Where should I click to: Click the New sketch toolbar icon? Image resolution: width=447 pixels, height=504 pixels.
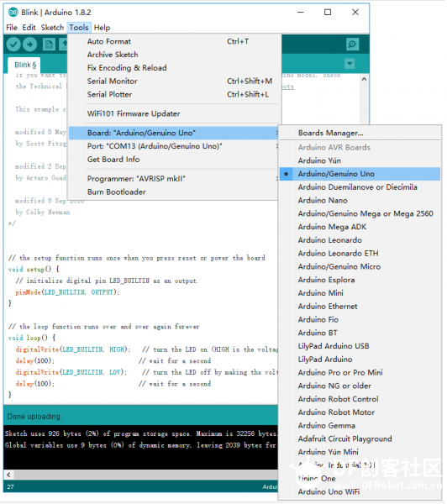[49, 45]
